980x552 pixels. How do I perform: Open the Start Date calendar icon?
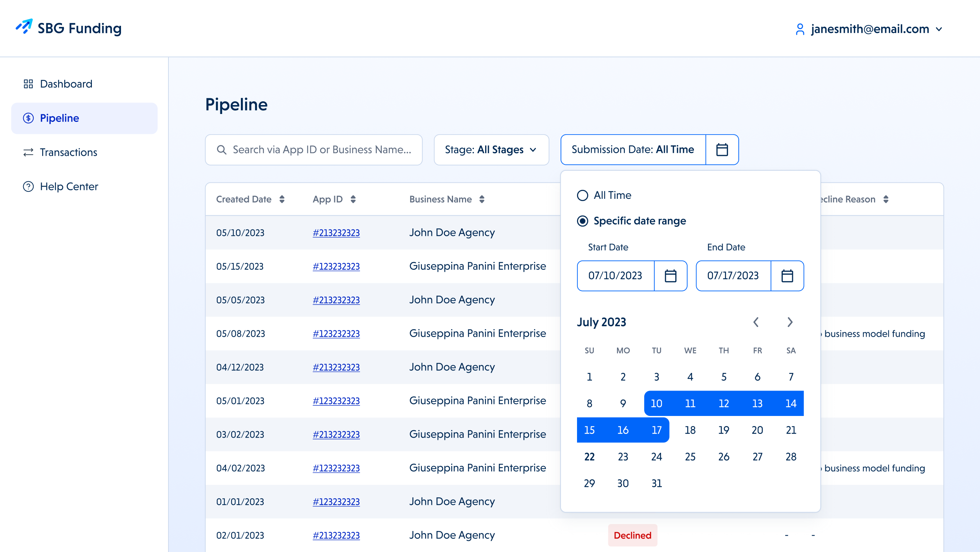click(670, 275)
